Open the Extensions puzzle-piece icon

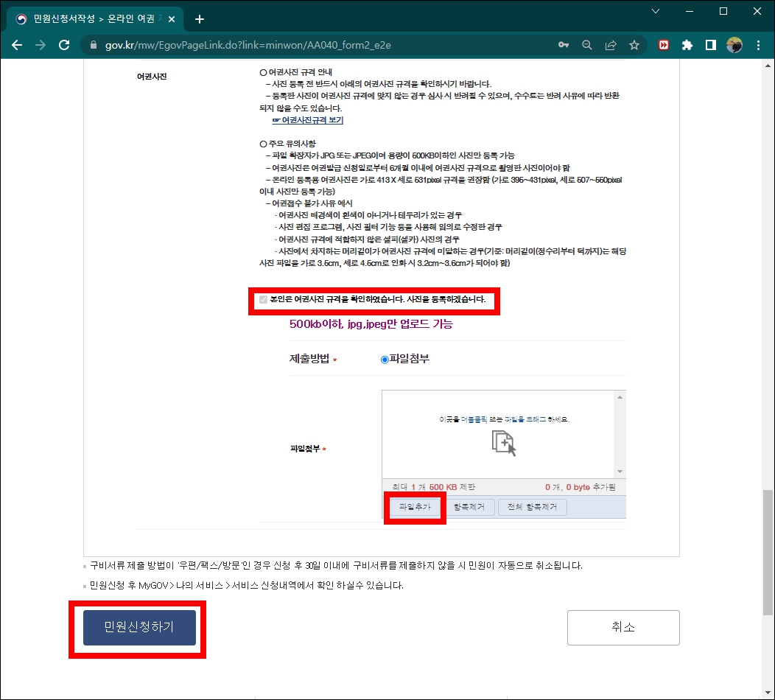click(x=687, y=45)
